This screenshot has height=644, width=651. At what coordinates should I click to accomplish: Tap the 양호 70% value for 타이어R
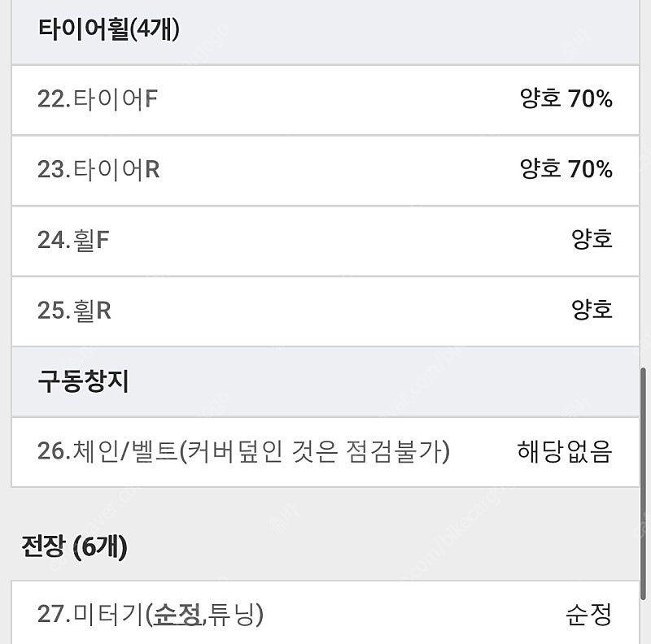566,169
